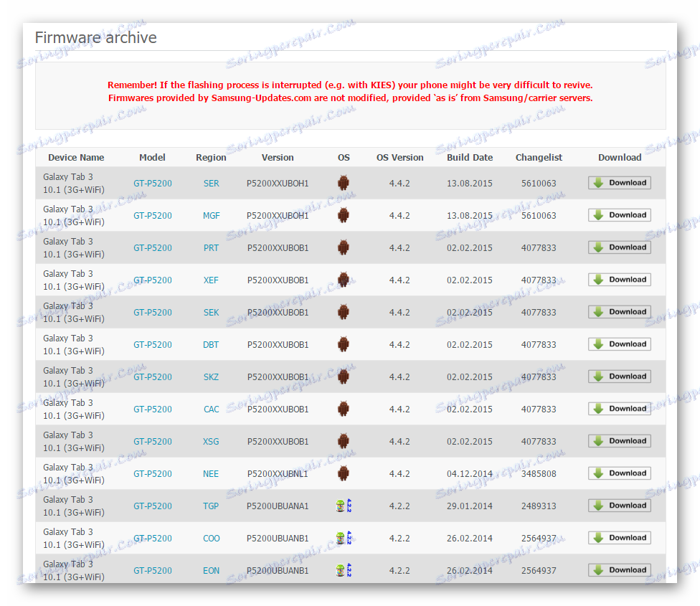This screenshot has width=700, height=606.
Task: Open the SEK region link
Action: (x=211, y=313)
